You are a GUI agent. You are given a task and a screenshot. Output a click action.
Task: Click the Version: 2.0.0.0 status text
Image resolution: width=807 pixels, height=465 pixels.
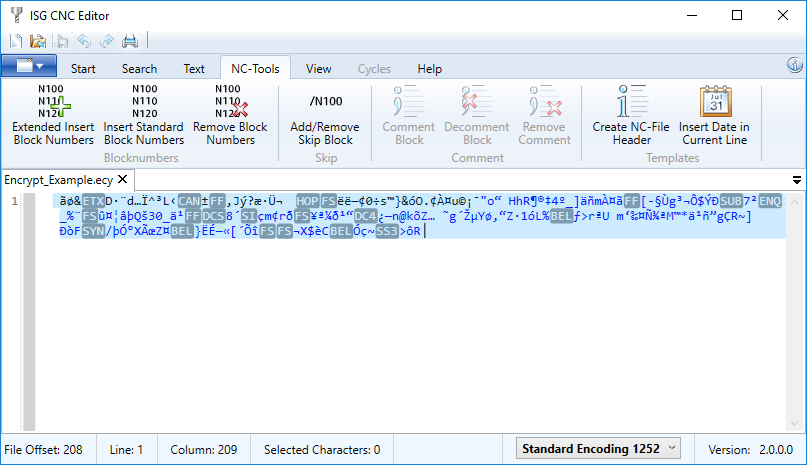click(x=750, y=450)
